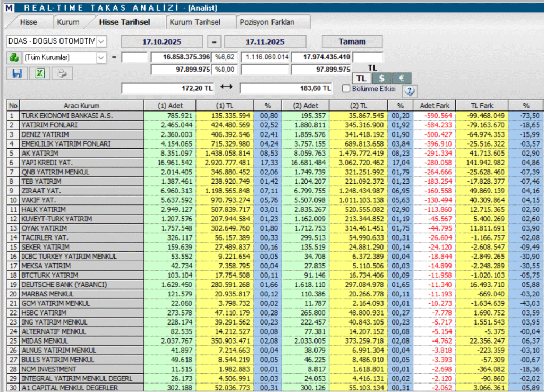
Task: Sort by the (1) Adet column header
Action: pyautogui.click(x=170, y=106)
